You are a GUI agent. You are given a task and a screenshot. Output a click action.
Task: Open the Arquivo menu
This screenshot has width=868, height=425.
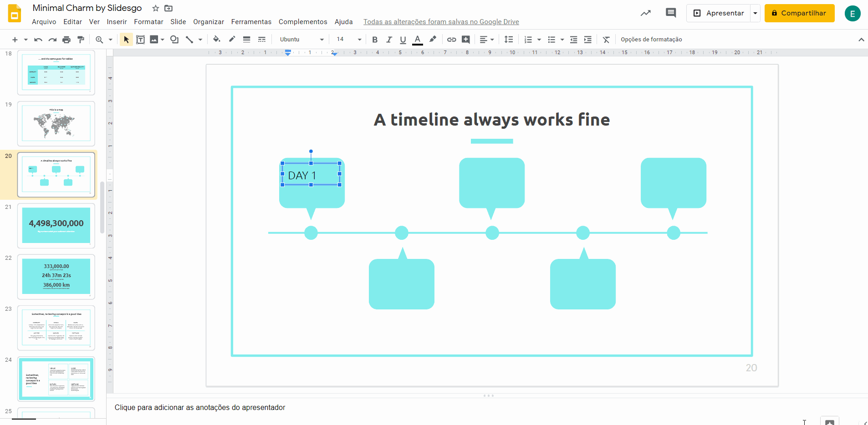tap(44, 22)
